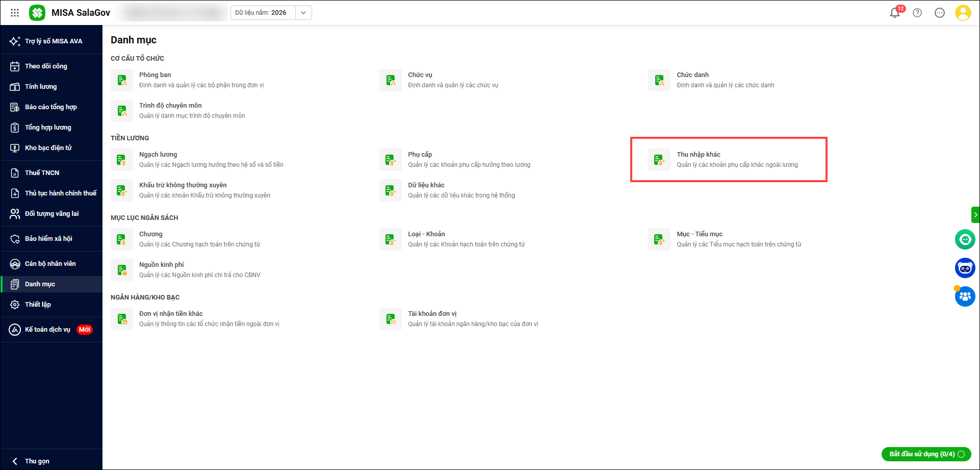Viewport: 980px width, 470px height.
Task: Click the blue community people icon
Action: pyautogui.click(x=965, y=296)
